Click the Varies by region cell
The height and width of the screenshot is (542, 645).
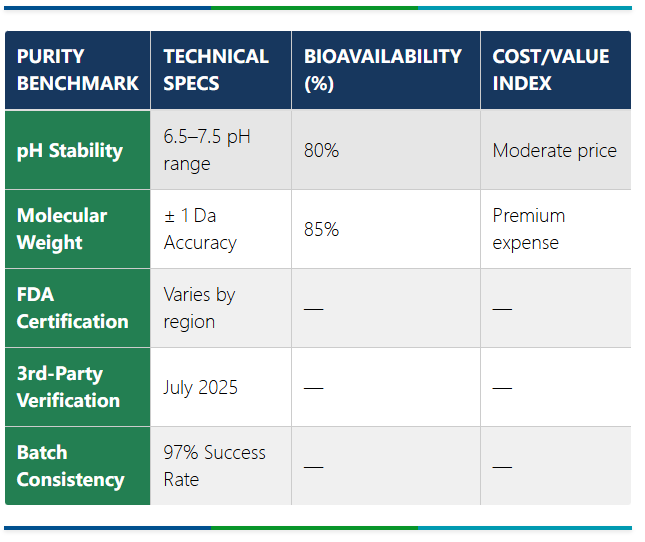pos(199,308)
